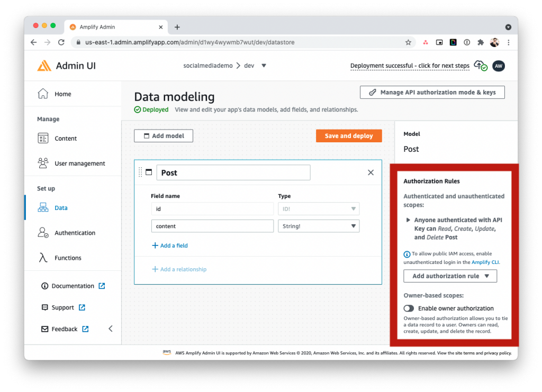Image resolution: width=542 pixels, height=392 pixels.
Task: Click the AW account avatar
Action: pos(498,66)
